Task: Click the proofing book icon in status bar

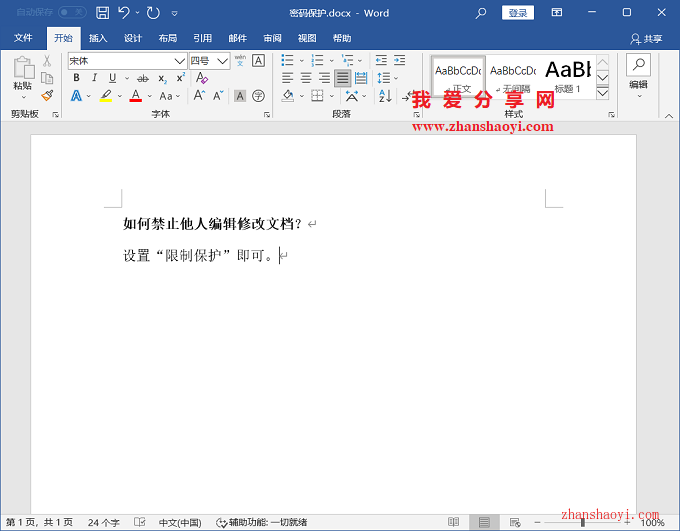Action: [x=140, y=522]
